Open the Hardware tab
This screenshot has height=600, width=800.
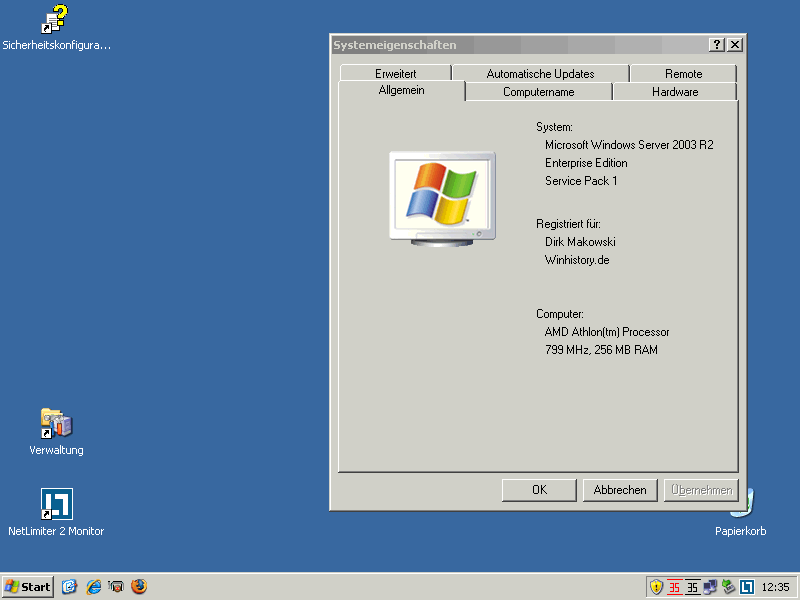[x=675, y=92]
